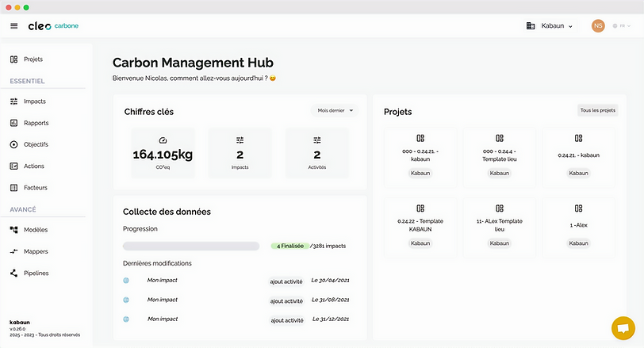Click the v0.26.0 version label
This screenshot has height=348, width=644.
(x=17, y=329)
